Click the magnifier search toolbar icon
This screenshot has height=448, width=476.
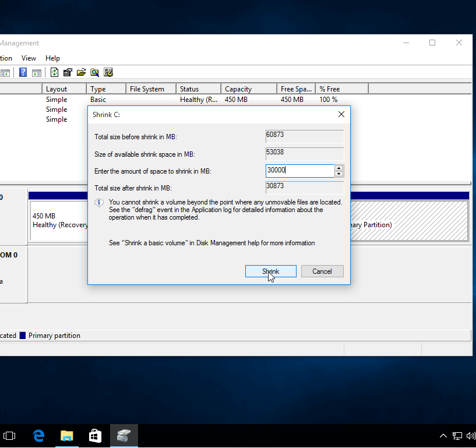click(x=94, y=72)
